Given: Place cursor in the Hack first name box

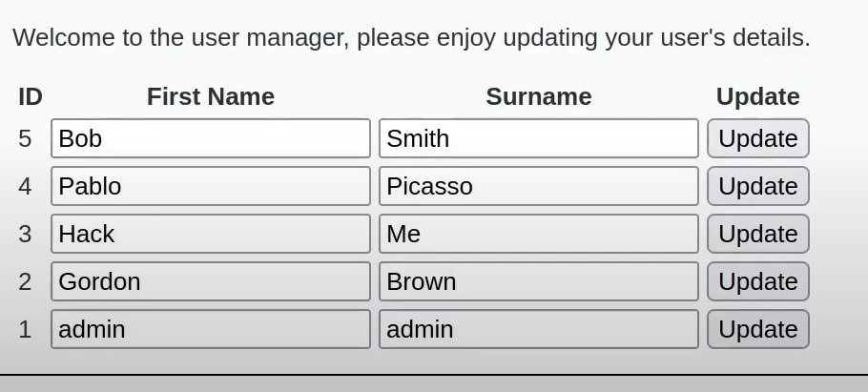Looking at the screenshot, I should click(210, 234).
